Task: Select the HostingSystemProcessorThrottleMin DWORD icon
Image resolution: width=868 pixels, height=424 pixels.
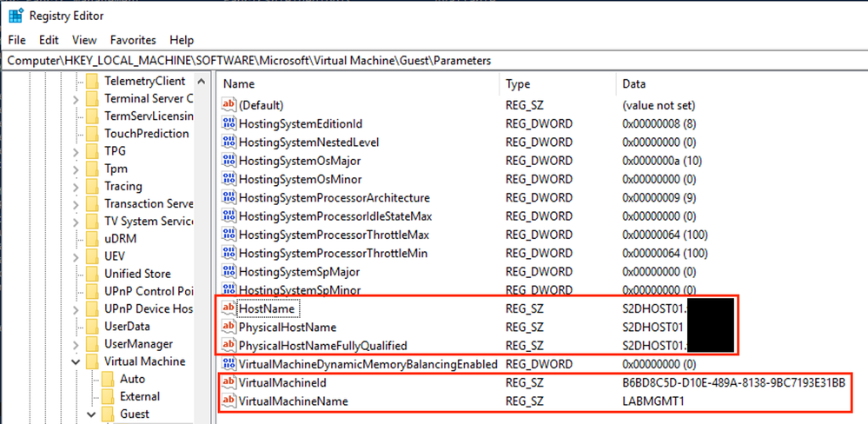Action: [228, 253]
